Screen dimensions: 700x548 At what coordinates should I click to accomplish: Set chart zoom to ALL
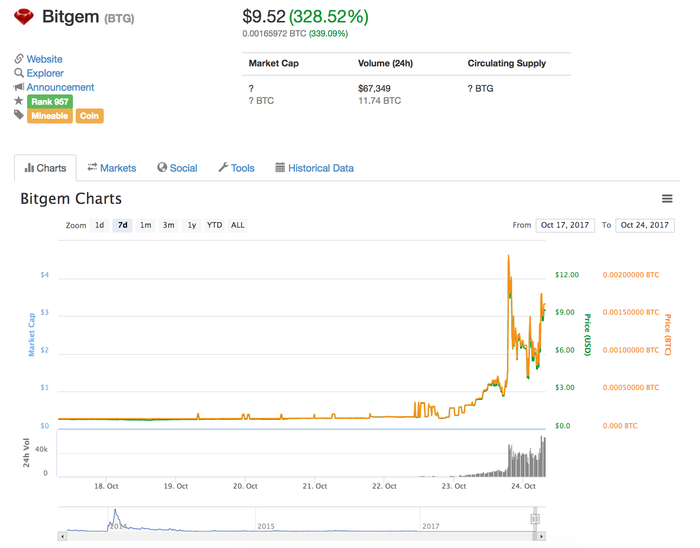238,225
